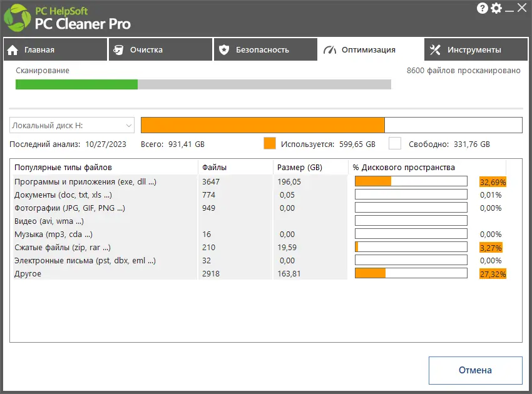The width and height of the screenshot is (532, 394).
Task: Click the 27,32% percentage value
Action: (493, 274)
